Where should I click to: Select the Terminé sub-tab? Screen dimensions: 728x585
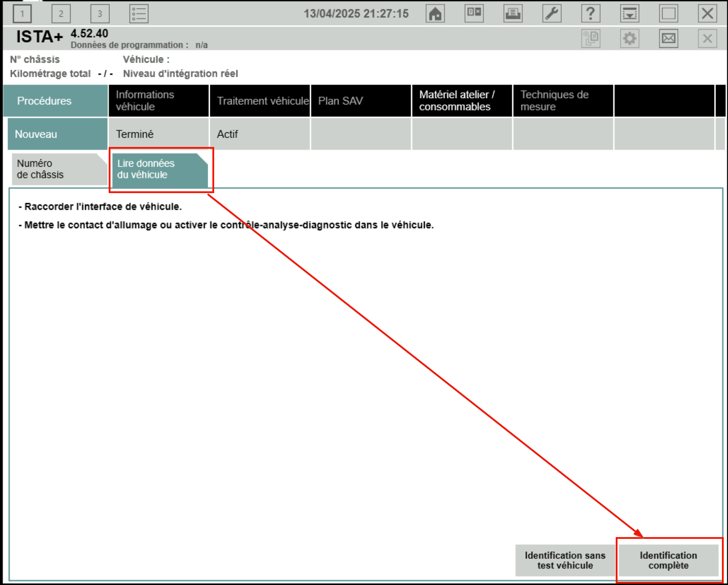click(x=159, y=134)
